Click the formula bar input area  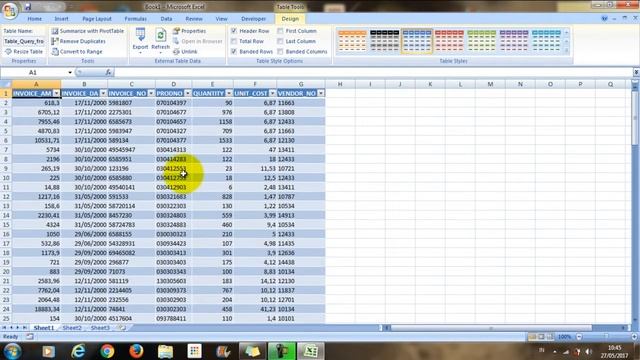(x=373, y=72)
